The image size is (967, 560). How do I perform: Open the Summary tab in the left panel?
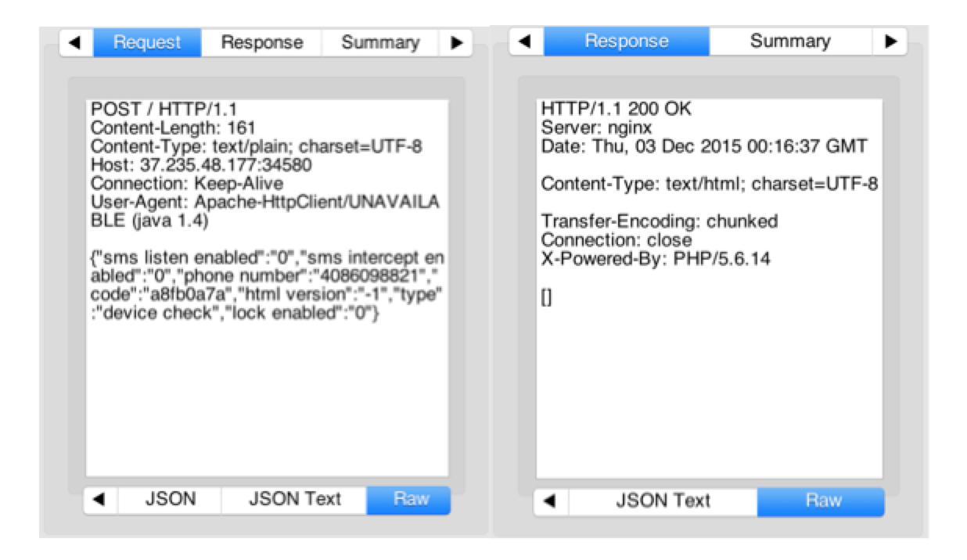point(379,43)
